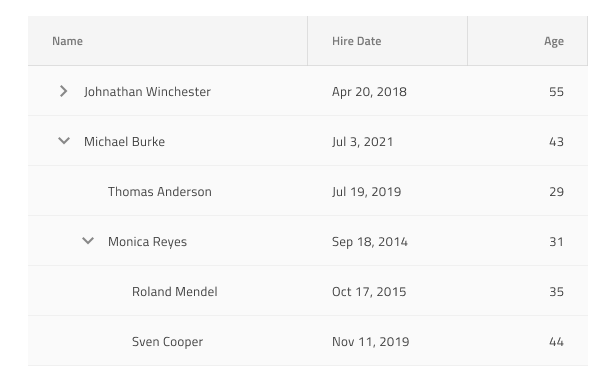Select the Sep 18, 2014 hire date cell

tap(387, 241)
